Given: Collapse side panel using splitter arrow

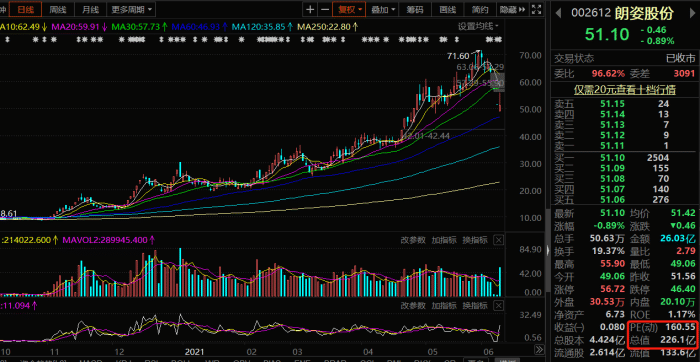Looking at the screenshot, I should (548, 250).
